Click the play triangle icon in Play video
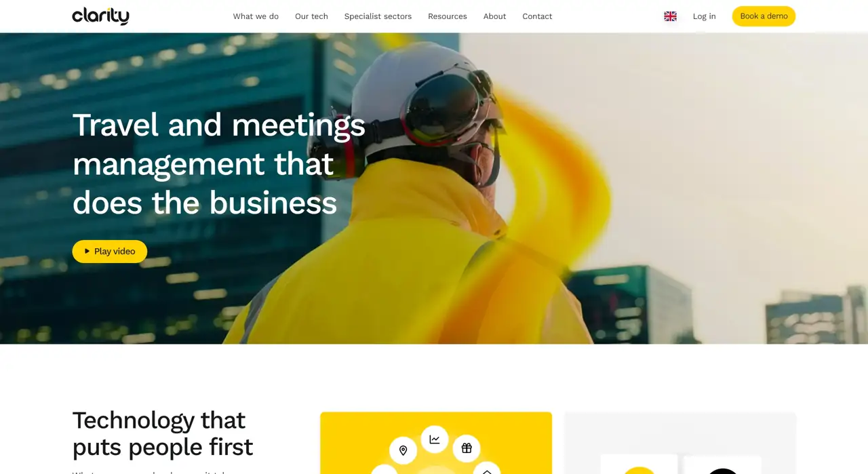 pos(87,251)
